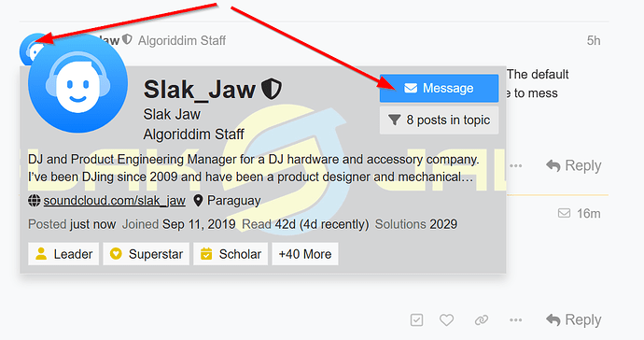Screen dimensions: 644x340
Task: Click the heart like icon
Action: tap(446, 319)
